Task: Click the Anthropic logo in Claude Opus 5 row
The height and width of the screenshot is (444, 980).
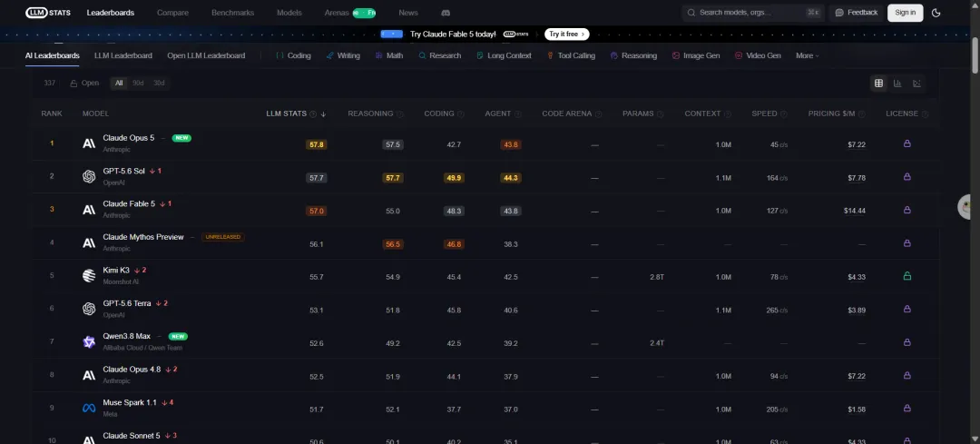Action: tap(89, 143)
